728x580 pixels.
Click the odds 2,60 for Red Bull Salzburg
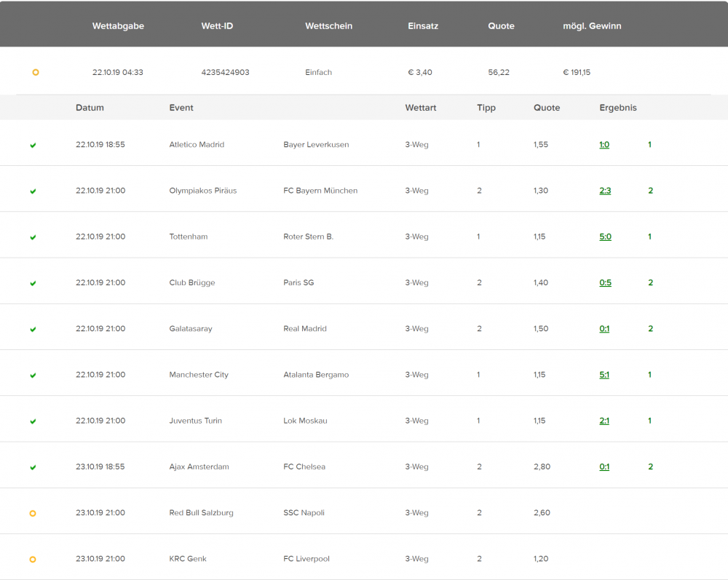coord(542,513)
